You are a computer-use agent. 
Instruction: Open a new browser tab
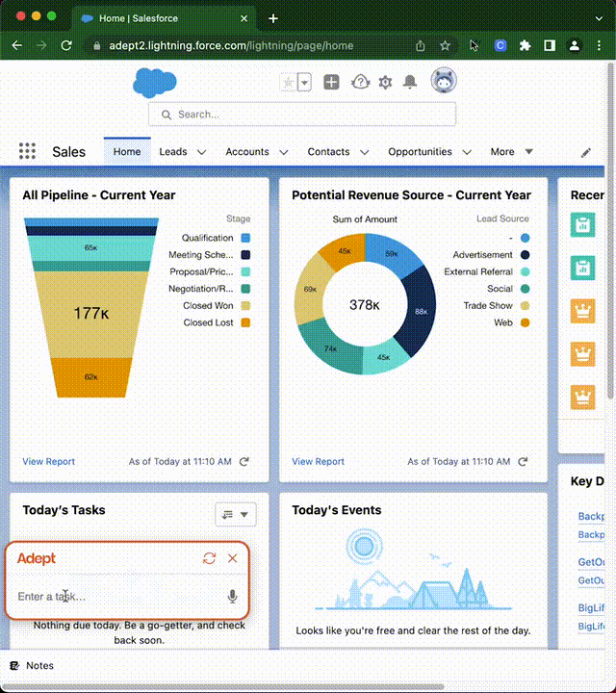pyautogui.click(x=273, y=18)
